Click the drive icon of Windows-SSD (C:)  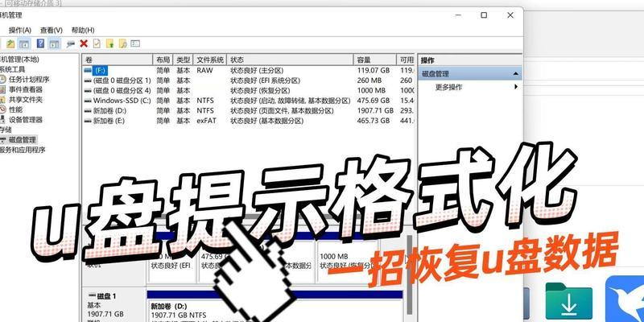(88, 101)
